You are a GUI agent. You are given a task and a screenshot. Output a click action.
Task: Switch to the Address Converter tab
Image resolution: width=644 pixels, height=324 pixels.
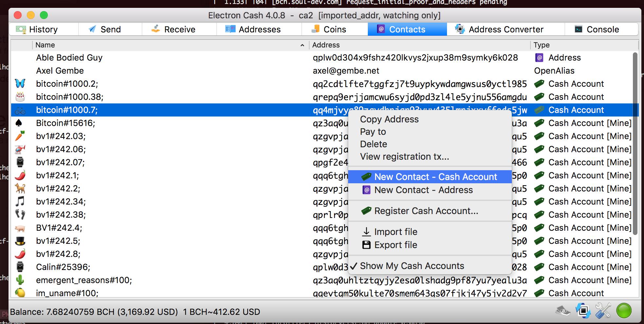(506, 29)
